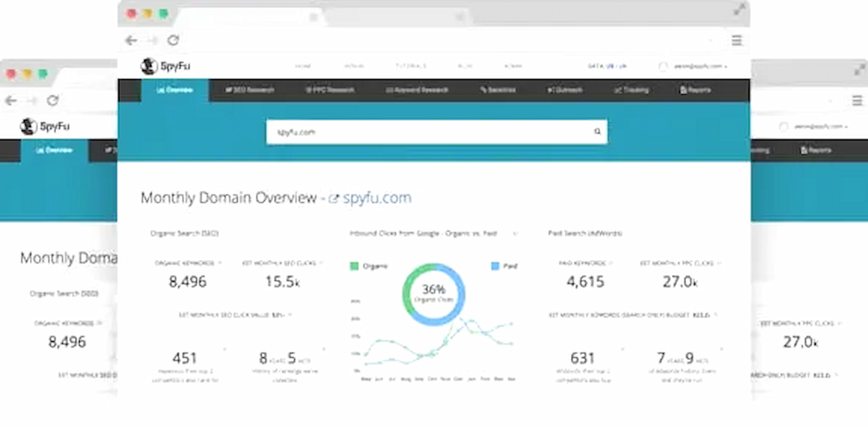868x426 pixels.
Task: Expand the Est Monthly SEO Clicks dropdown arrow
Action: tap(321, 263)
